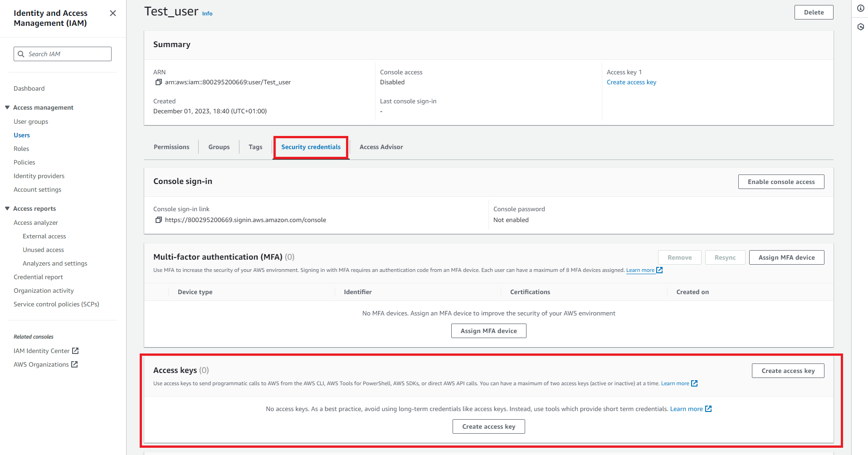Open Info link next to Test_user
Screen dimensions: 868x455
click(x=207, y=14)
